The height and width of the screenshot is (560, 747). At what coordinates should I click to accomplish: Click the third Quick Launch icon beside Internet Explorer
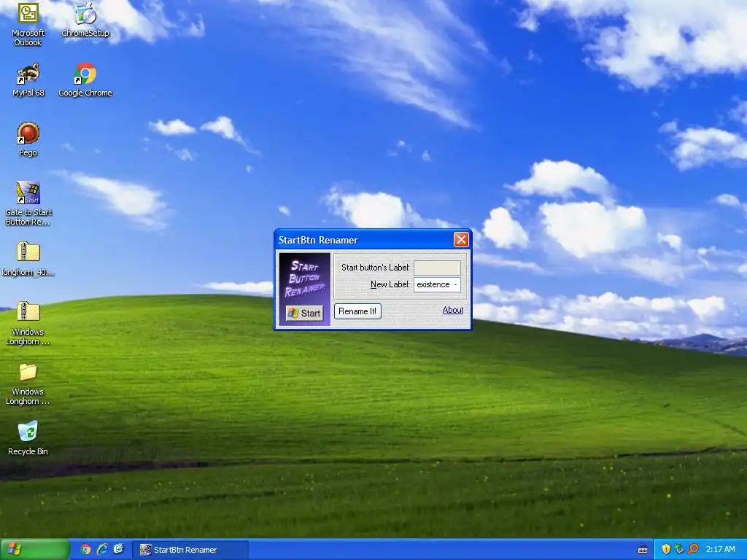[x=119, y=550]
